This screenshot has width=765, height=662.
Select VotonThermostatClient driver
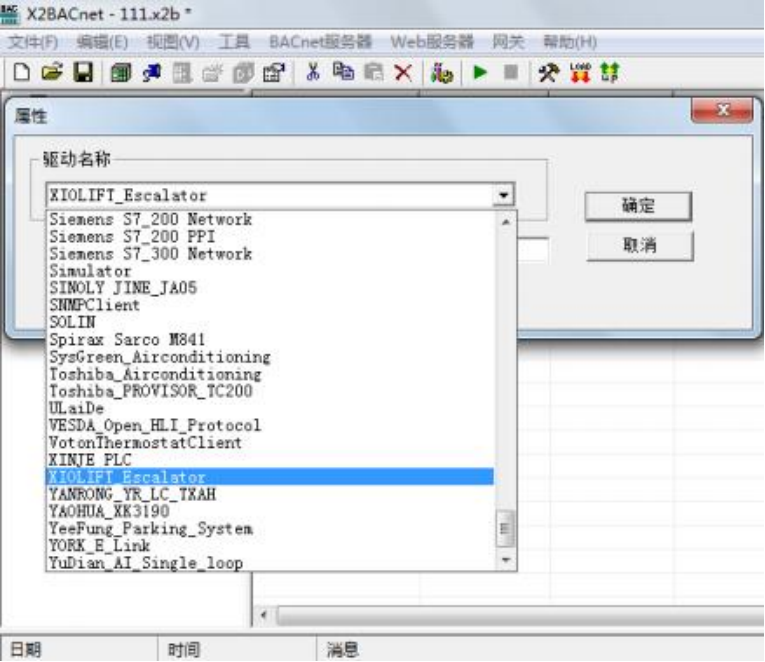coord(270,443)
